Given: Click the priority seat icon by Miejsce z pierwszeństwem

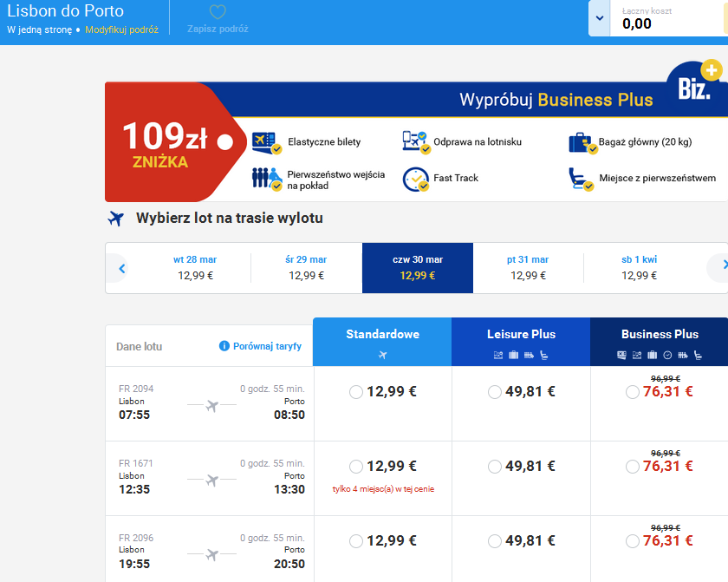Looking at the screenshot, I should [581, 180].
